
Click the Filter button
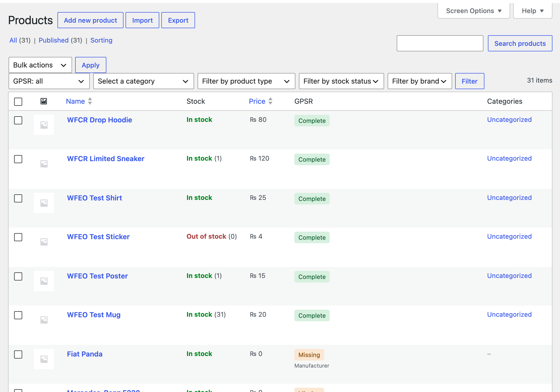point(470,81)
